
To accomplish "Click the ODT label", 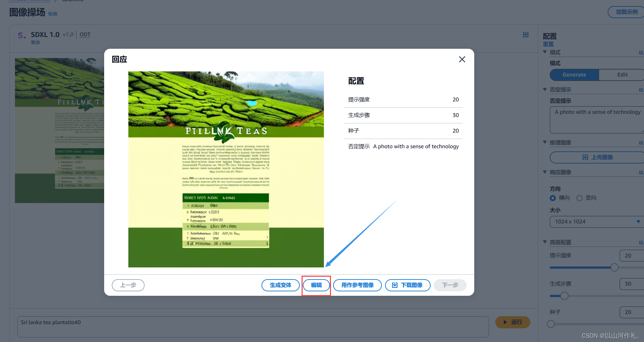I will tap(85, 34).
